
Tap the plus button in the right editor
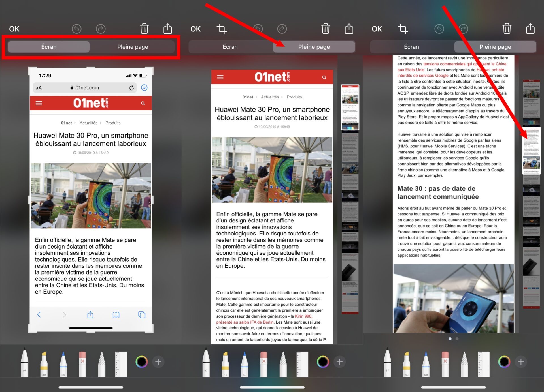(x=521, y=362)
